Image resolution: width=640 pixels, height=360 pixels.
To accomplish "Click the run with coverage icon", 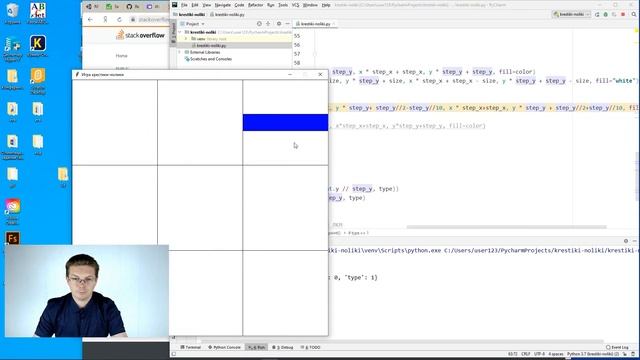I will point(614,14).
